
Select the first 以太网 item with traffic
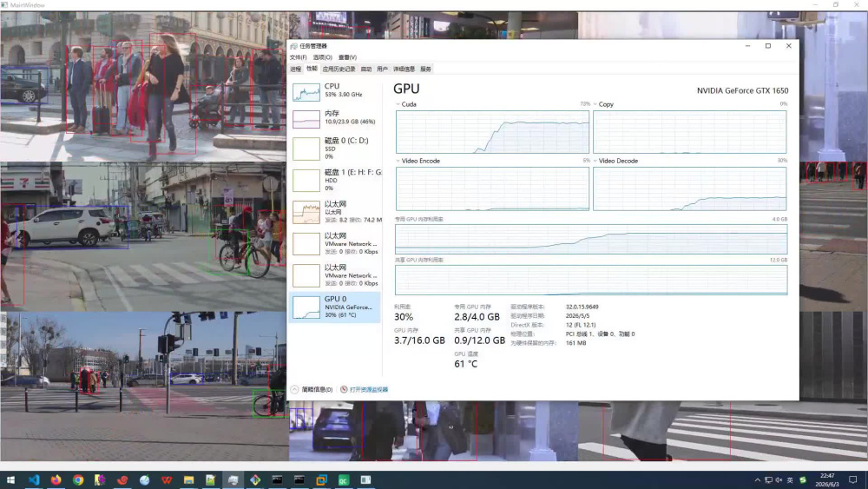tap(335, 212)
